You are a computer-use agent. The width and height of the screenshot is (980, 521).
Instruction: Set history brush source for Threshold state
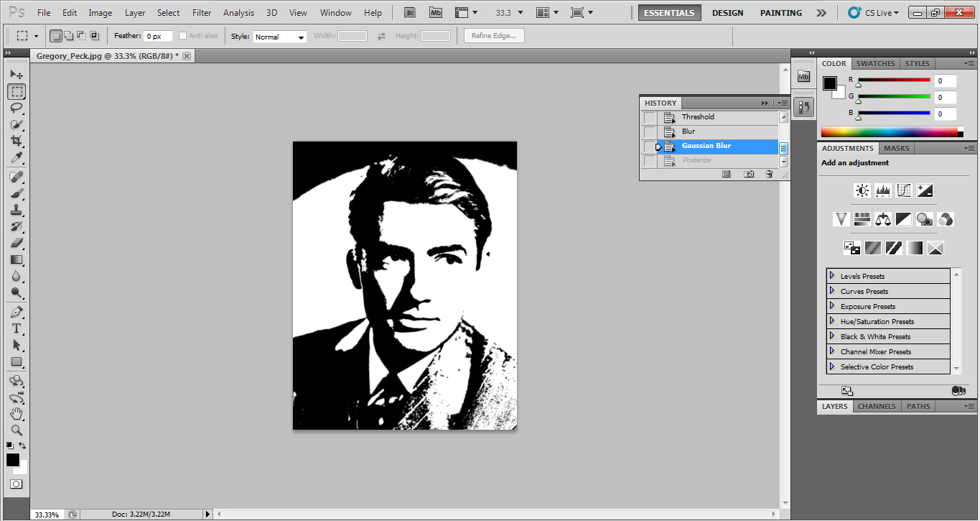[x=649, y=117]
